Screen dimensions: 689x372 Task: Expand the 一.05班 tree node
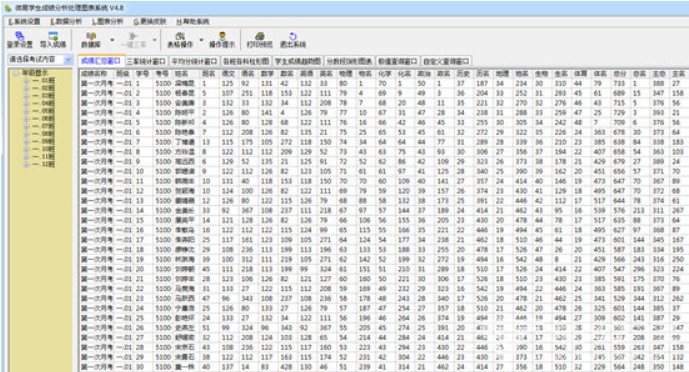[x=26, y=111]
